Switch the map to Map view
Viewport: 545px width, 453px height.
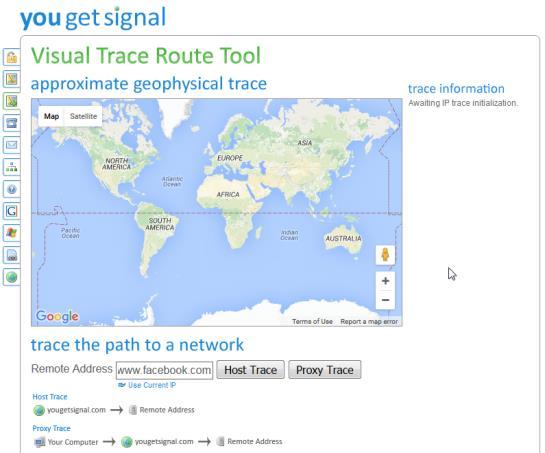(51, 116)
